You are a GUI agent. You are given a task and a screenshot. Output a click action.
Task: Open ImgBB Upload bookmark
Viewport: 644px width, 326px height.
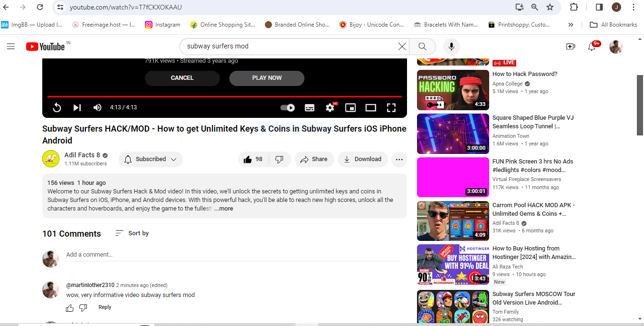point(32,25)
